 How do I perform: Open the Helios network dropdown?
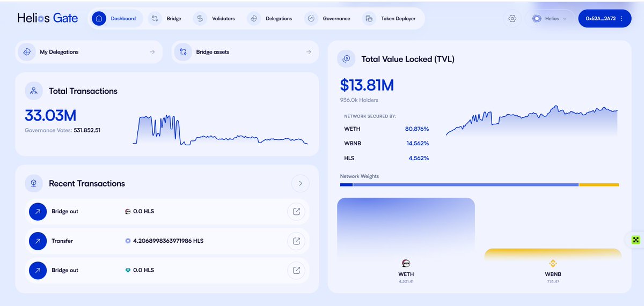[550, 18]
